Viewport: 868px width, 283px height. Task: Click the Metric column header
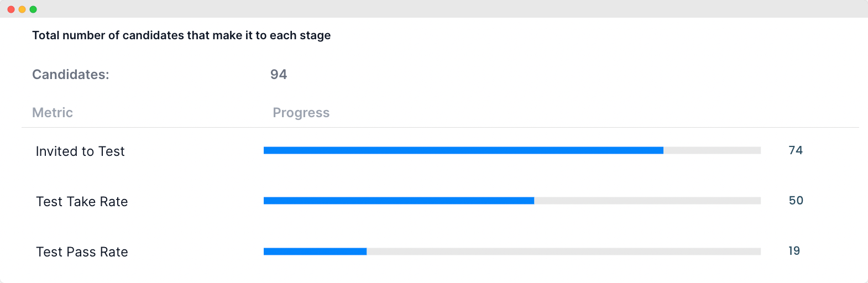[53, 113]
